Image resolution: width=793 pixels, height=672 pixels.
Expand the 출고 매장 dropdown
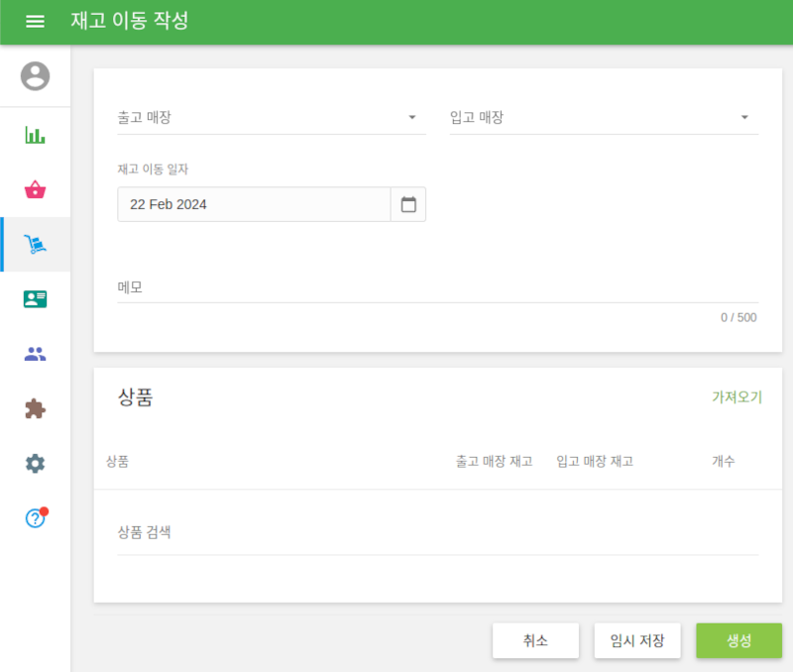tap(411, 116)
